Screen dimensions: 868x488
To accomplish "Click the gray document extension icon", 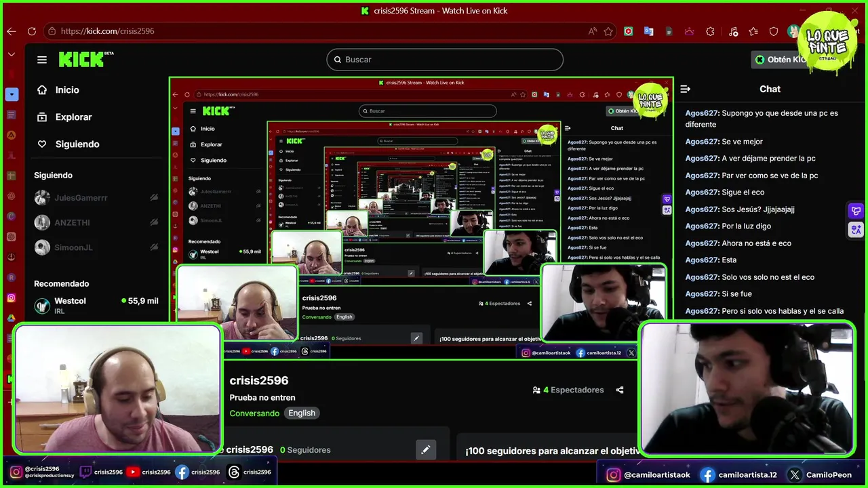I will point(669,31).
